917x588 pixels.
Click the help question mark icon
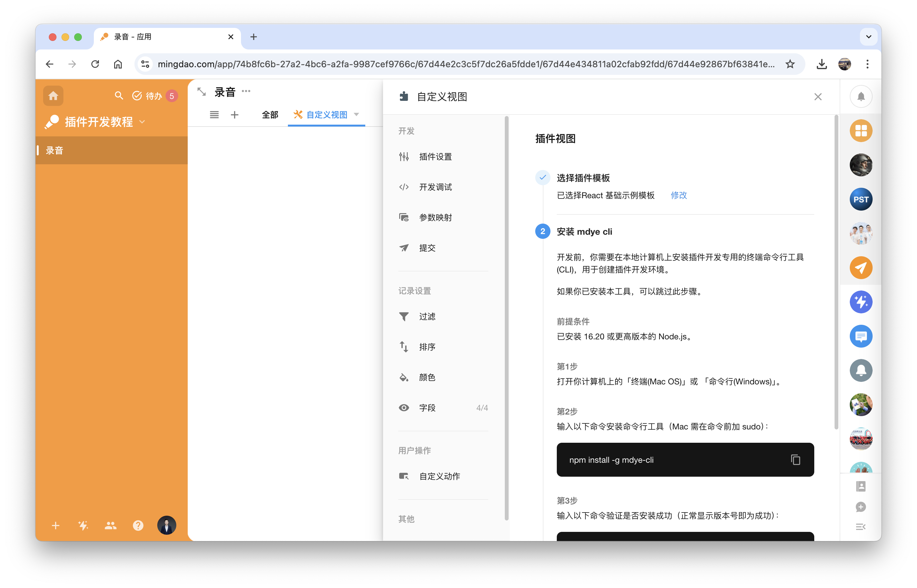click(138, 526)
